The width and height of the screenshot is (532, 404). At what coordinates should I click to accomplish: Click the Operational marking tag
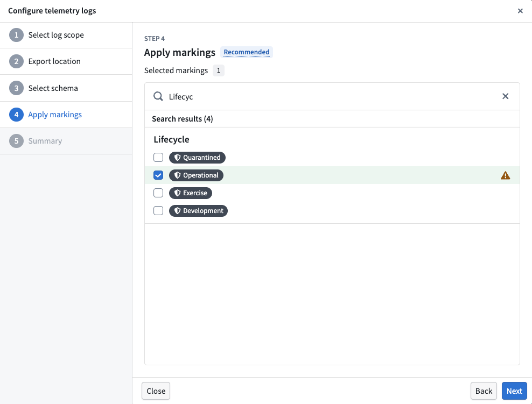[196, 175]
